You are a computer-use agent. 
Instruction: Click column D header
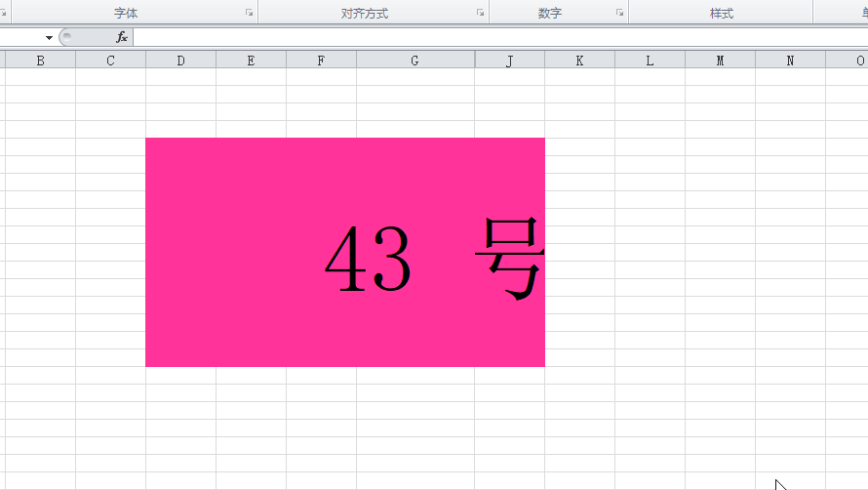[180, 61]
